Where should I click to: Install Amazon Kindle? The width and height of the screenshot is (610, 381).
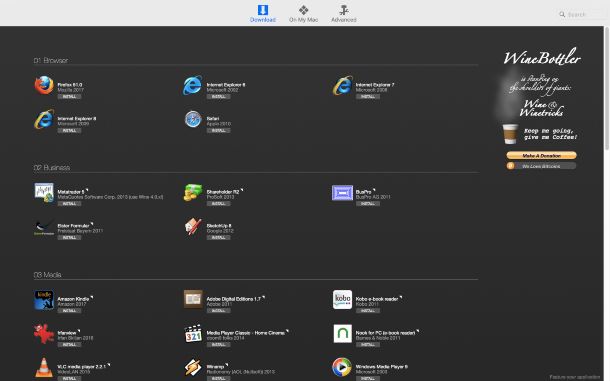pos(69,311)
